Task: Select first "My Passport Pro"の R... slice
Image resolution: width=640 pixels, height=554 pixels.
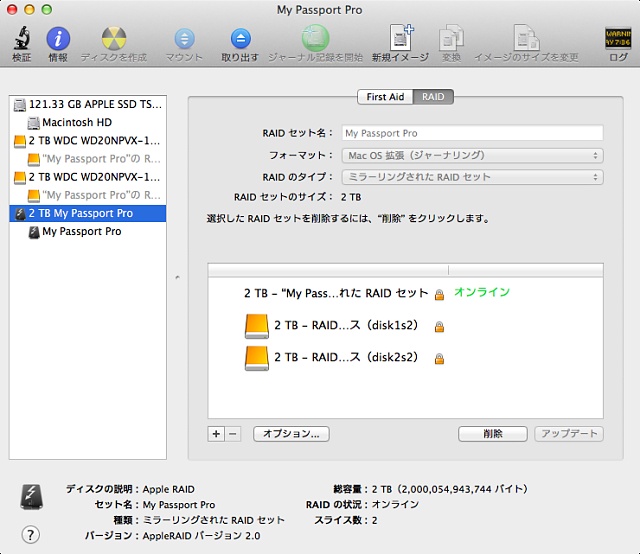Action: 88,159
